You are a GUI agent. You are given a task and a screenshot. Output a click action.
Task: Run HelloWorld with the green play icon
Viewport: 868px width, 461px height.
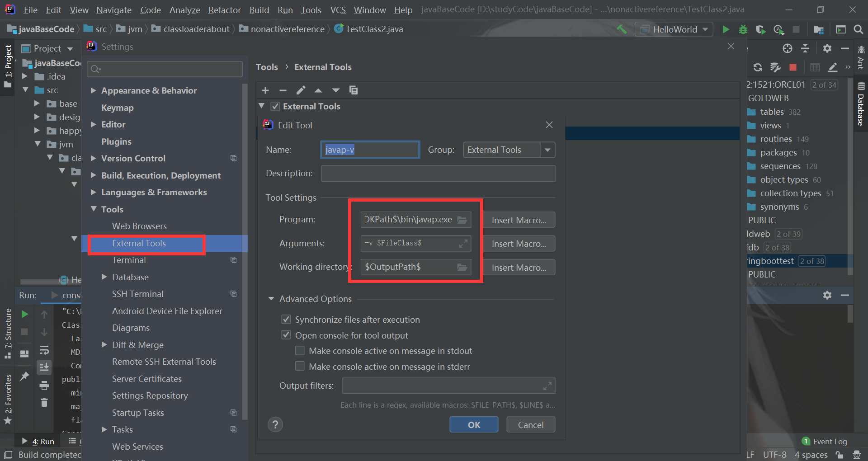(726, 29)
